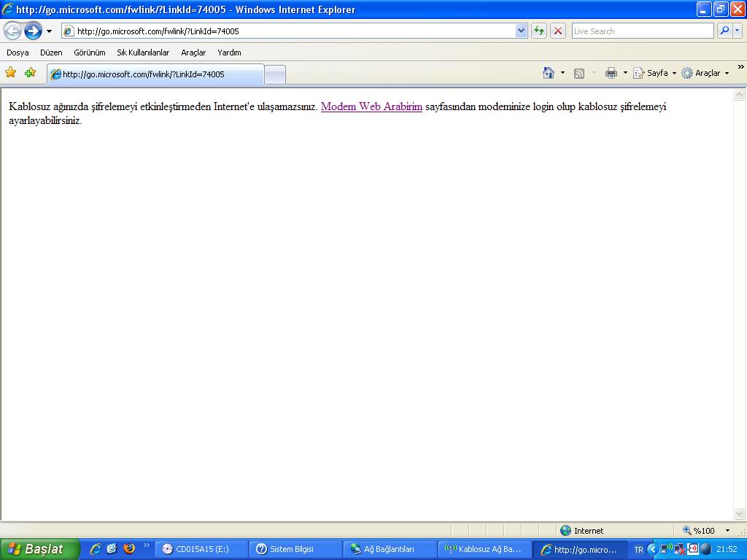This screenshot has width=747, height=560.
Task: Click the scrollbar up arrow
Action: pyautogui.click(x=740, y=95)
